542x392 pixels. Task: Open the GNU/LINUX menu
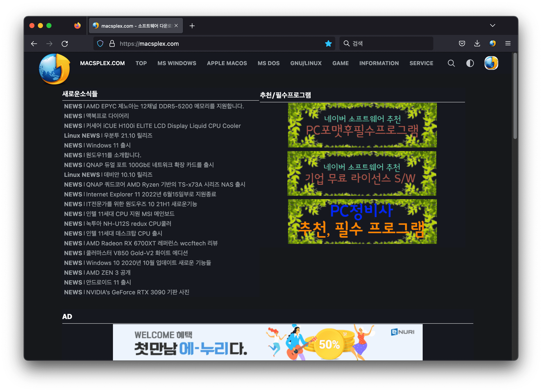point(306,63)
